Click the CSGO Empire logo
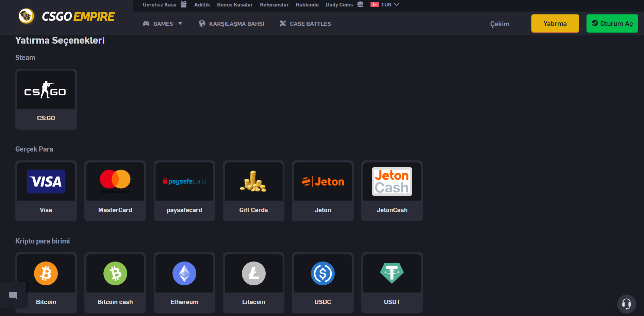644x316 pixels. [67, 16]
